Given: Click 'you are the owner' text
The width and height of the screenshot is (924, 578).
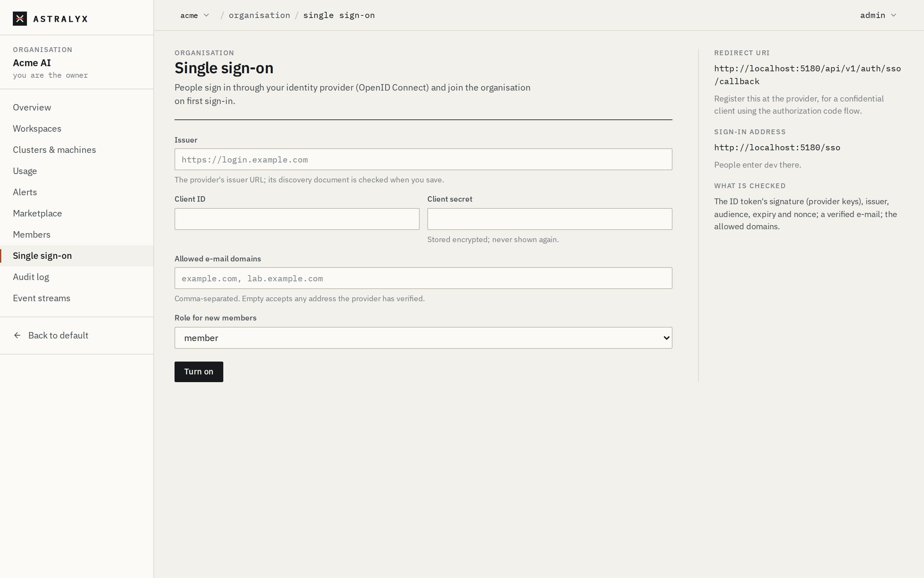Looking at the screenshot, I should [x=50, y=75].
